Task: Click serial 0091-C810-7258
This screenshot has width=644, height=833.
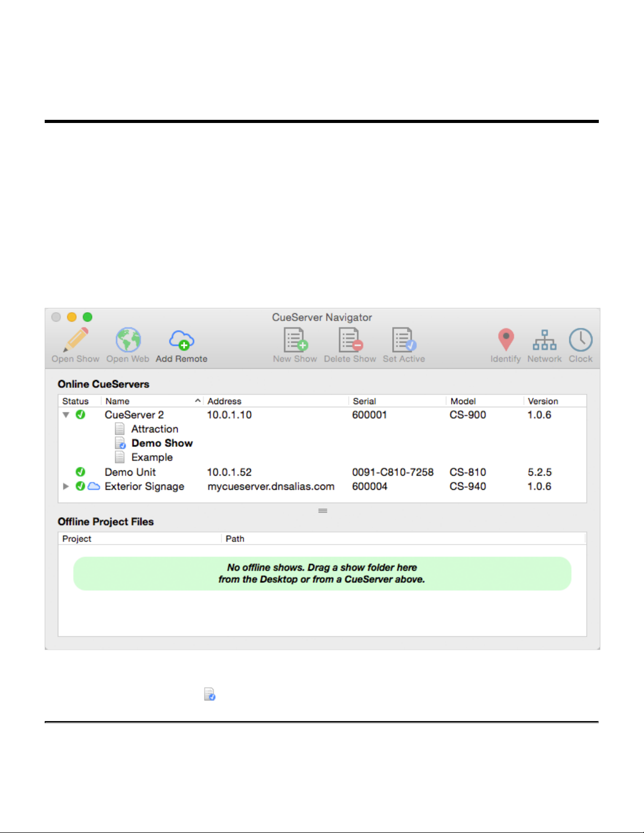Action: (x=393, y=472)
